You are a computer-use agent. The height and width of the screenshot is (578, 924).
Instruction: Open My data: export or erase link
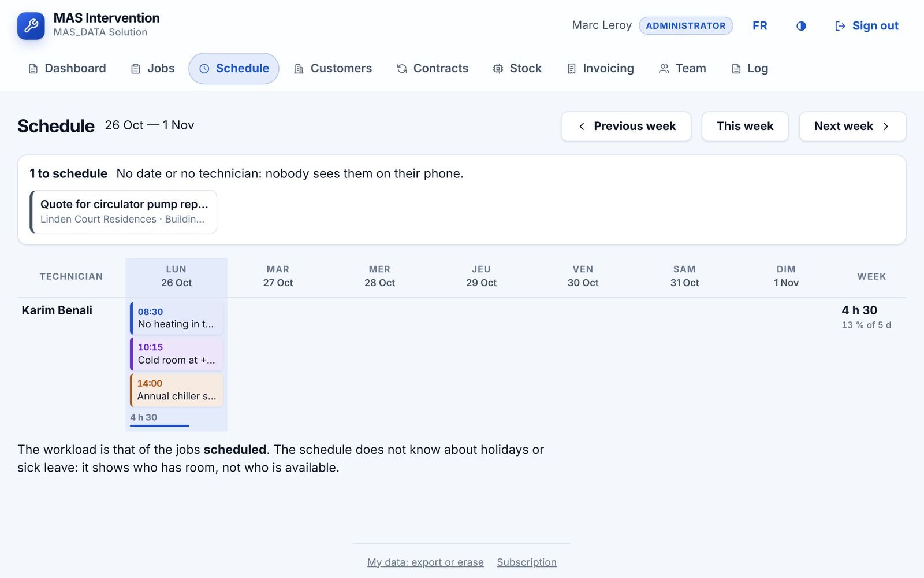point(426,562)
